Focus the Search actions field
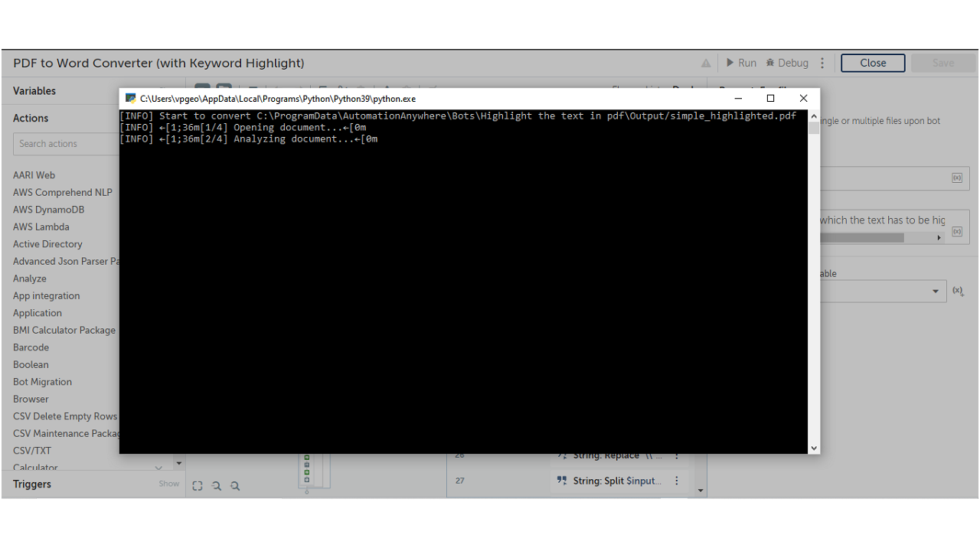980x551 pixels. pyautogui.click(x=66, y=144)
